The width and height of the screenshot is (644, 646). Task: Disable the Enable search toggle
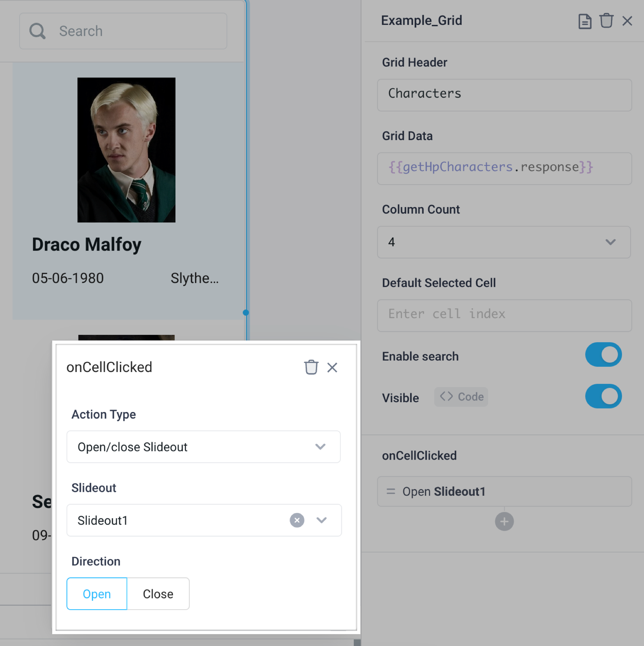point(603,355)
